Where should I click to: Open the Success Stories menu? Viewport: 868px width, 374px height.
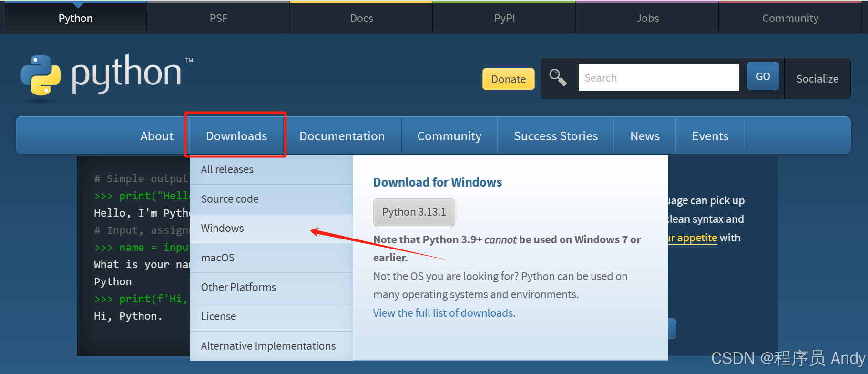[556, 136]
